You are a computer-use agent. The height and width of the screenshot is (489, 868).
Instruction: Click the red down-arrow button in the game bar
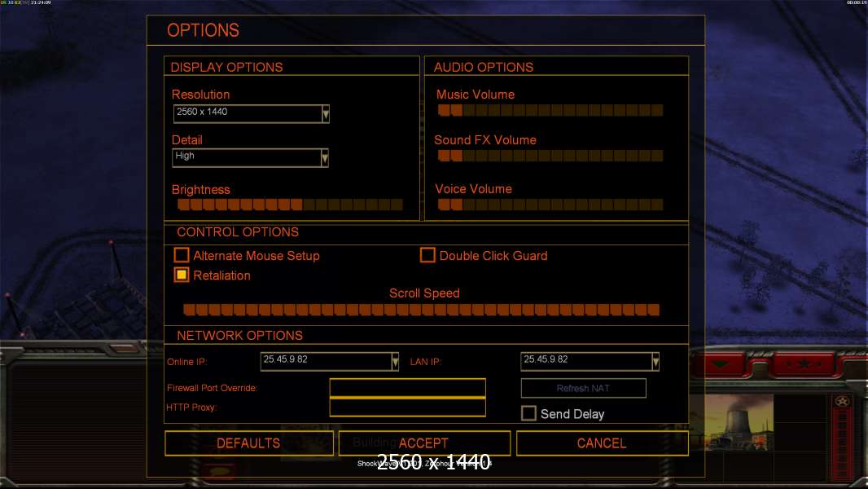(x=720, y=364)
